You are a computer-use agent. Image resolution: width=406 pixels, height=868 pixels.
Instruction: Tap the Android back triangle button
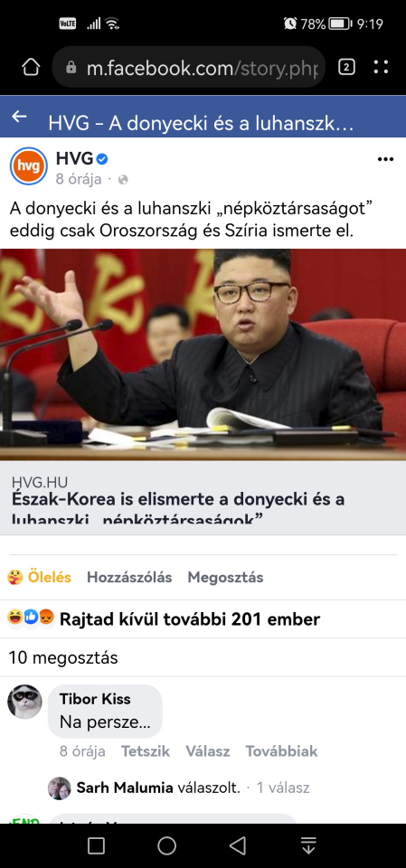pos(238,845)
